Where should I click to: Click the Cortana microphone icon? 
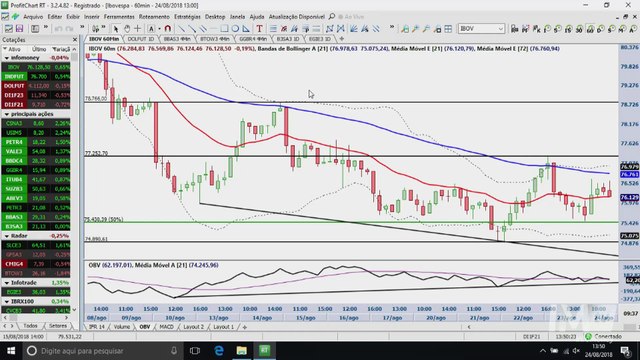click(174, 351)
